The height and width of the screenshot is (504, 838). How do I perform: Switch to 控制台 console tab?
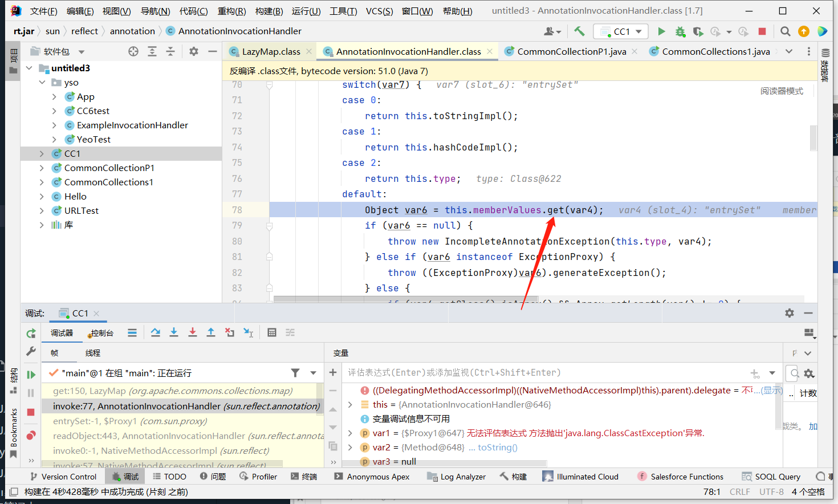(101, 333)
